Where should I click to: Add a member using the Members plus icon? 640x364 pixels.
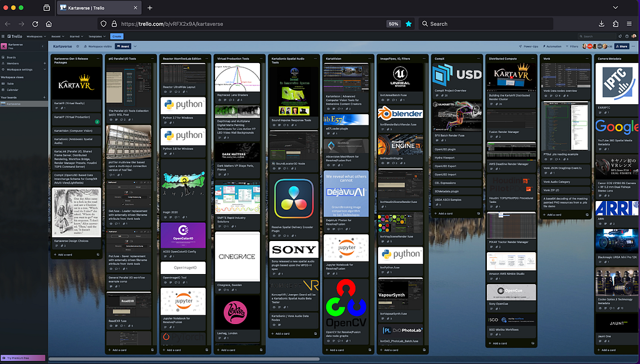point(44,63)
